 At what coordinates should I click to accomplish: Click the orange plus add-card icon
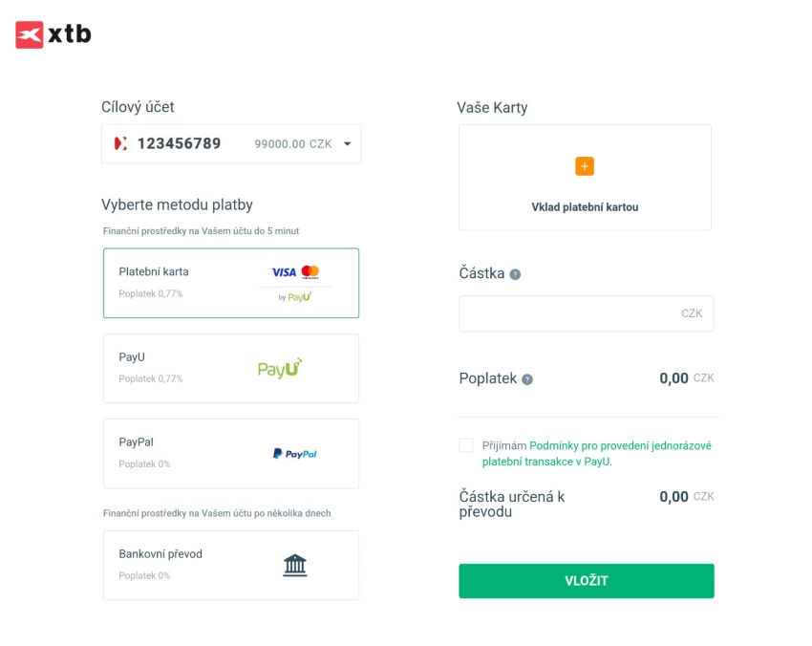(585, 166)
